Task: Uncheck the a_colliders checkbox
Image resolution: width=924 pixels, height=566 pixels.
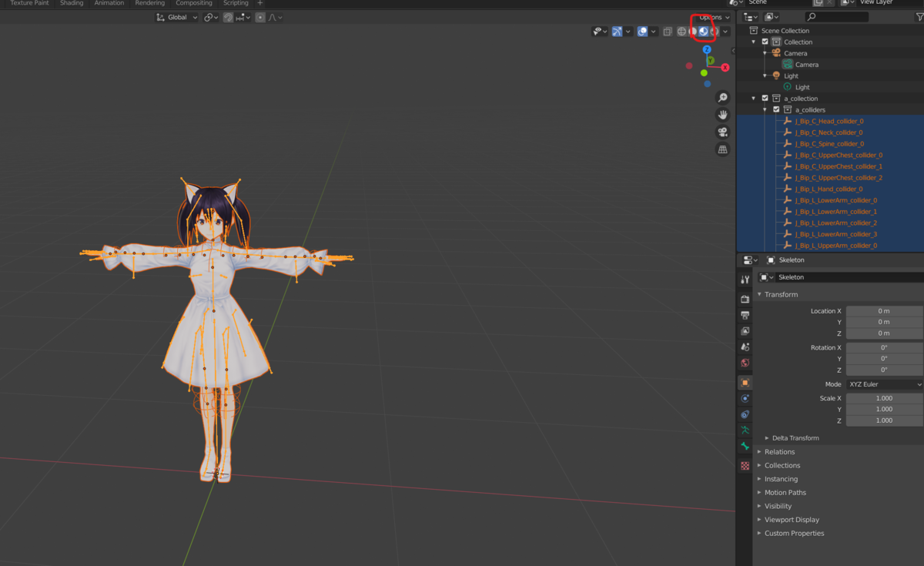Action: [x=776, y=109]
